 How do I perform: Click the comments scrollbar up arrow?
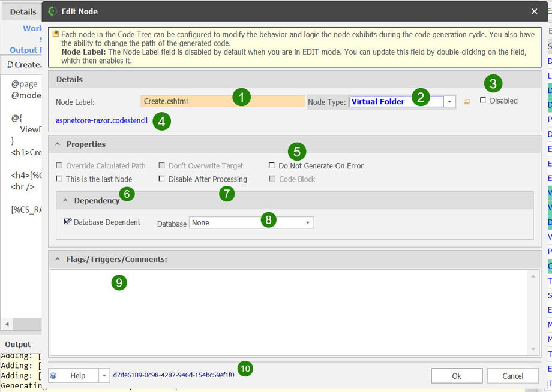(533, 276)
